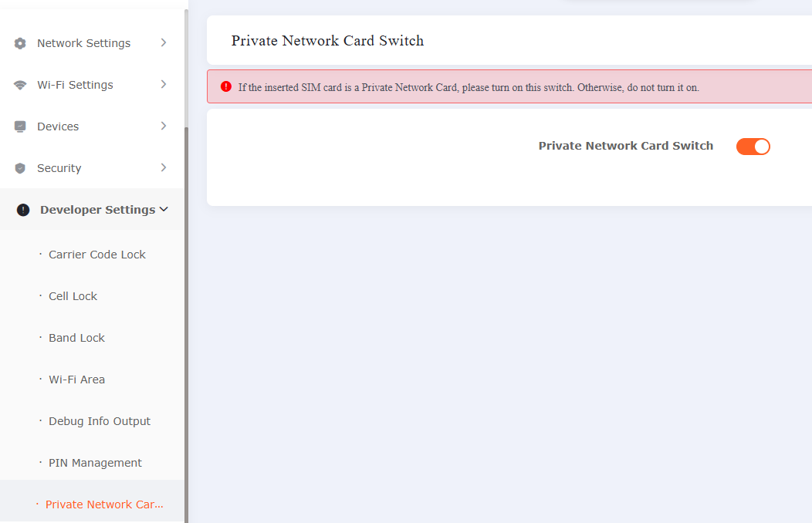
Task: Click the sidebar vertical scrollbar
Action: (x=186, y=309)
